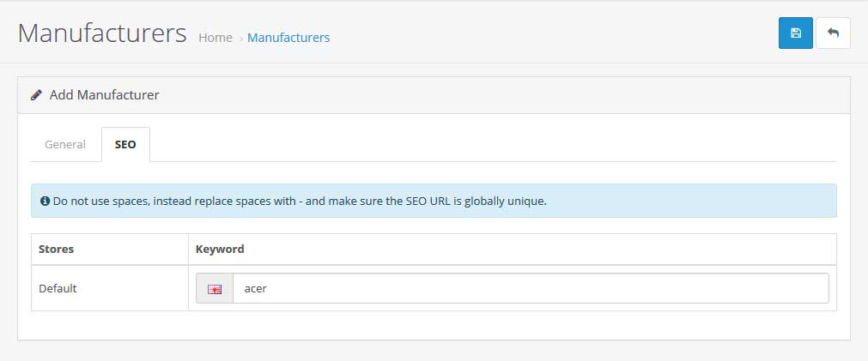
Task: Focus the SEO keyword input containing acer
Action: (x=531, y=288)
